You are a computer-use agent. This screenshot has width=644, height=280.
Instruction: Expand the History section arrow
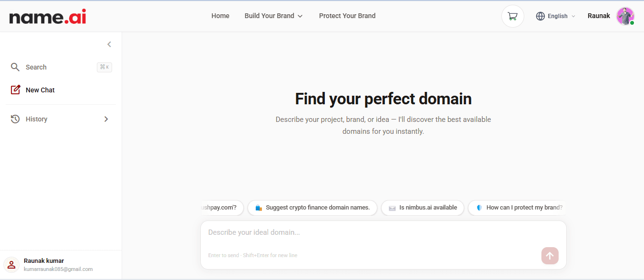(x=106, y=119)
